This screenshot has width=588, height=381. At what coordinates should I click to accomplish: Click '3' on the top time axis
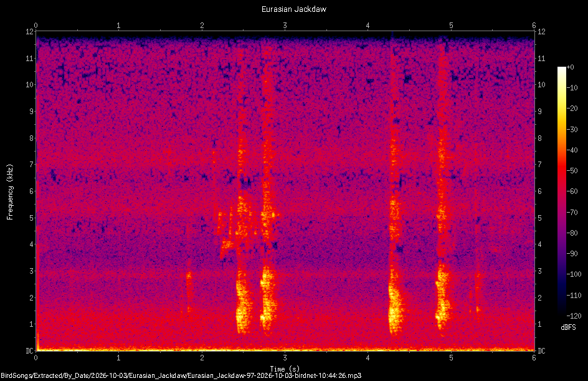click(285, 26)
